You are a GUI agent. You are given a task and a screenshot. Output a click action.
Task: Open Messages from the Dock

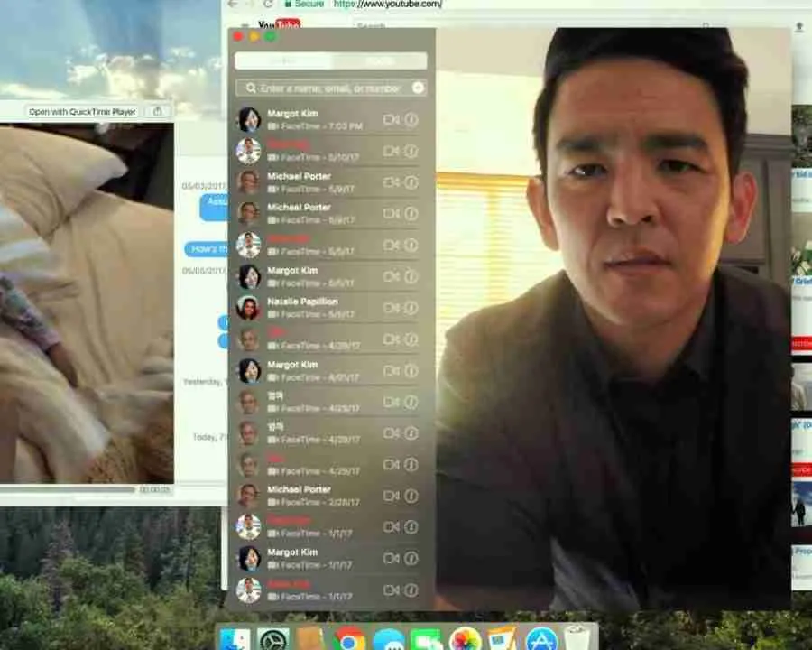pyautogui.click(x=388, y=640)
